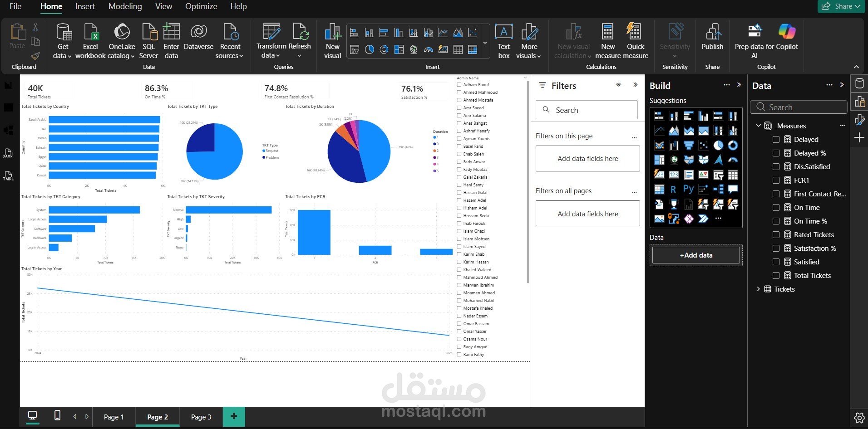Open Page 3 of the report
Screen dimensions: 868x429
coord(201,417)
